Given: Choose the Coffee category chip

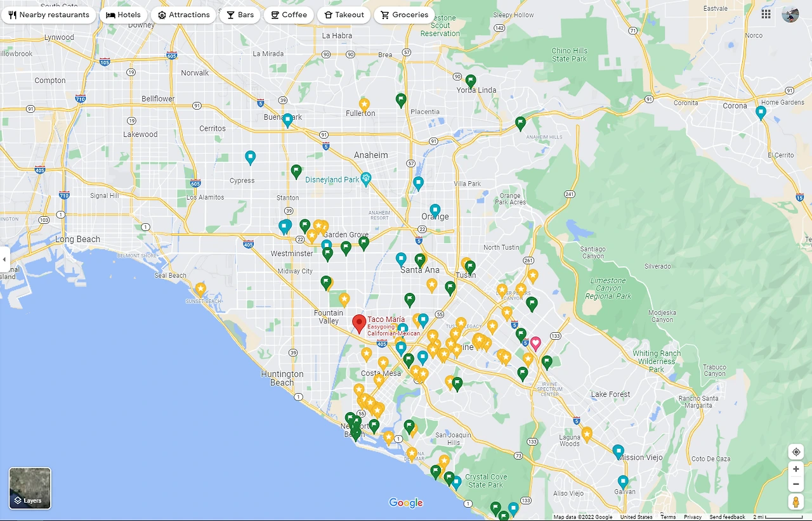Looking at the screenshot, I should pyautogui.click(x=289, y=15).
